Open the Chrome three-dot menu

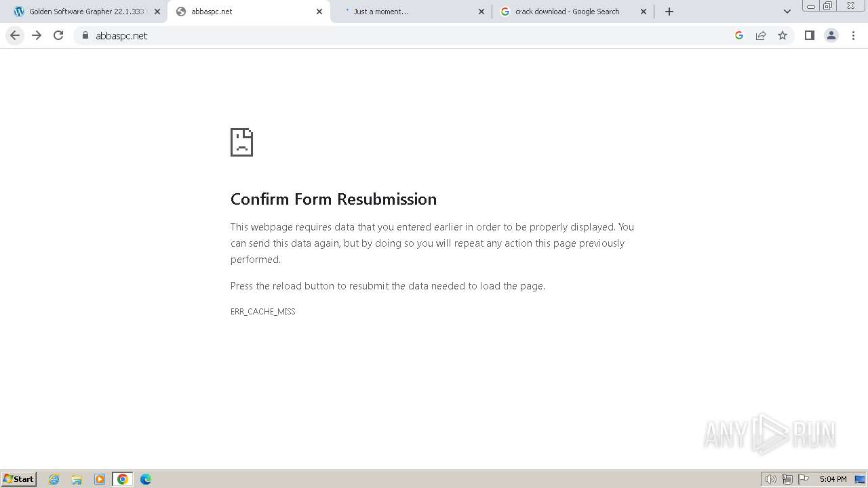853,35
